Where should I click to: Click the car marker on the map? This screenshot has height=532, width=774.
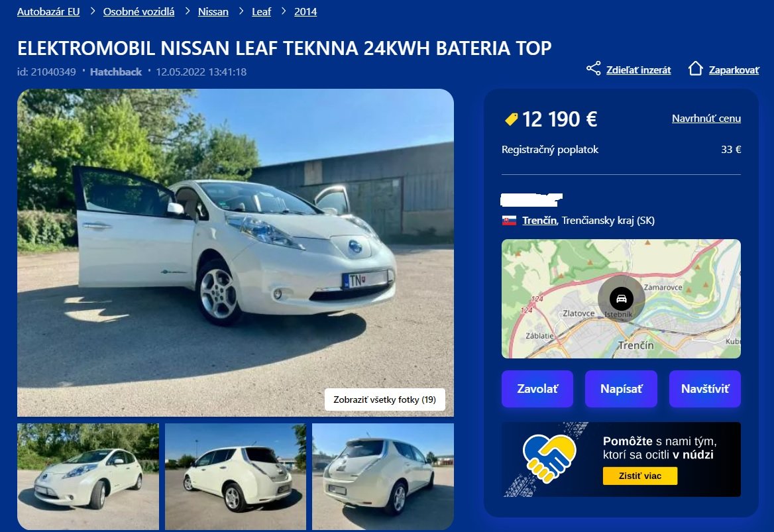(x=622, y=299)
